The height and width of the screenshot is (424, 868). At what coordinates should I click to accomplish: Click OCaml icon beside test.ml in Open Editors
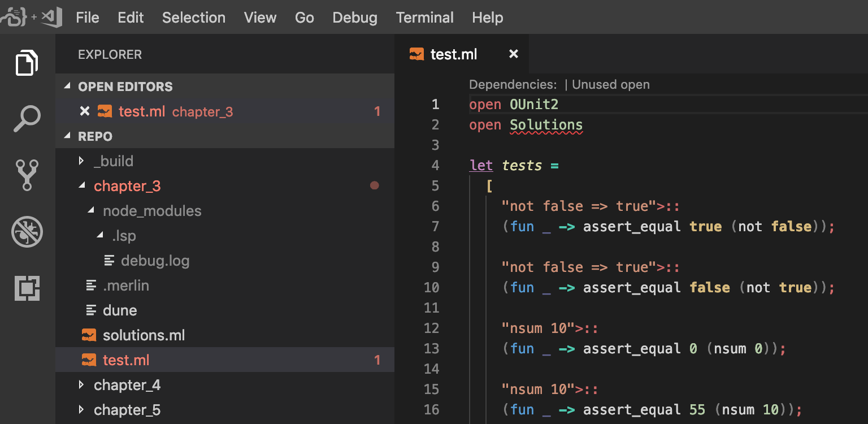(x=105, y=111)
